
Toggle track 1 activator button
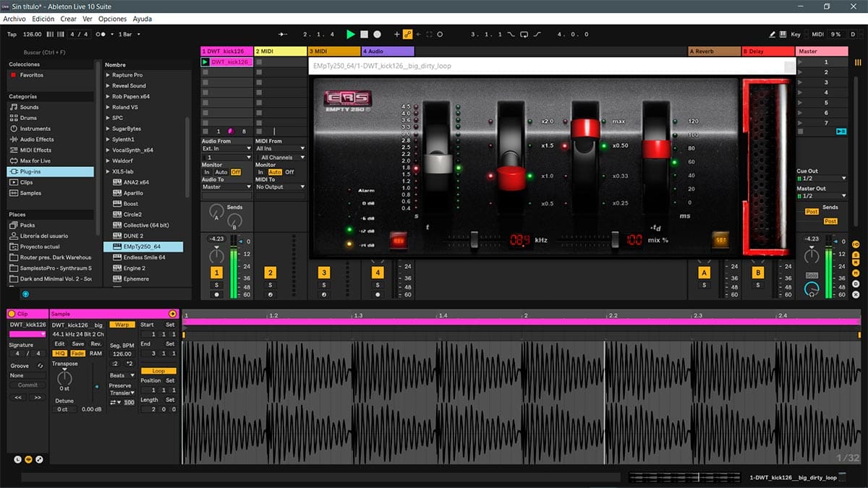216,273
